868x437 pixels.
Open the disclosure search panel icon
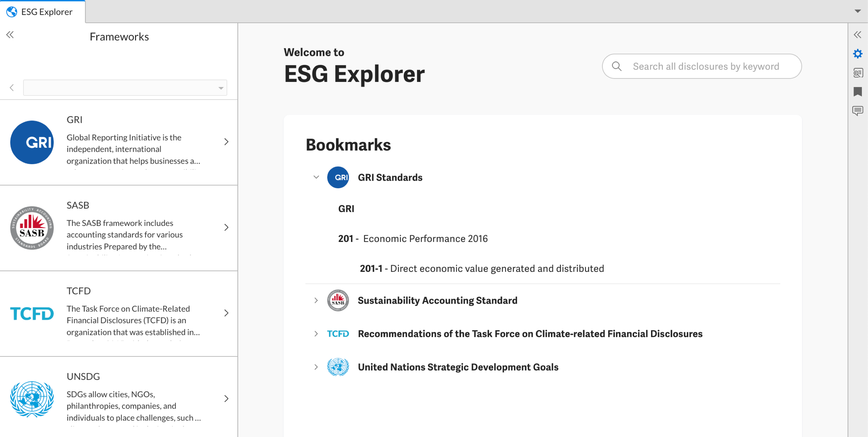tap(858, 73)
